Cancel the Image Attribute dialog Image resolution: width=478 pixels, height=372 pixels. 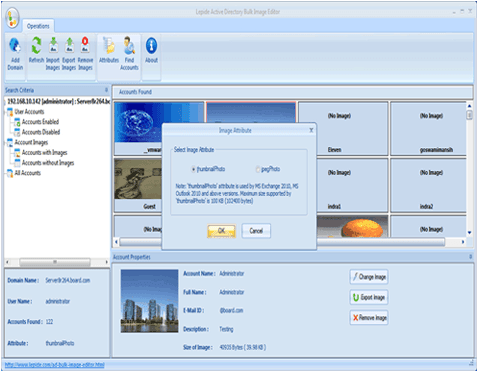pos(256,231)
